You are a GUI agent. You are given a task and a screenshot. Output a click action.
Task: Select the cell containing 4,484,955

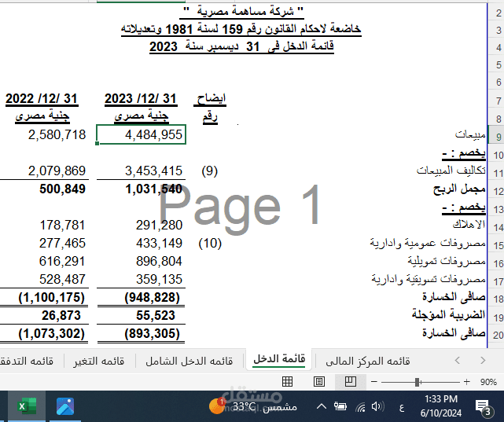pyautogui.click(x=141, y=134)
